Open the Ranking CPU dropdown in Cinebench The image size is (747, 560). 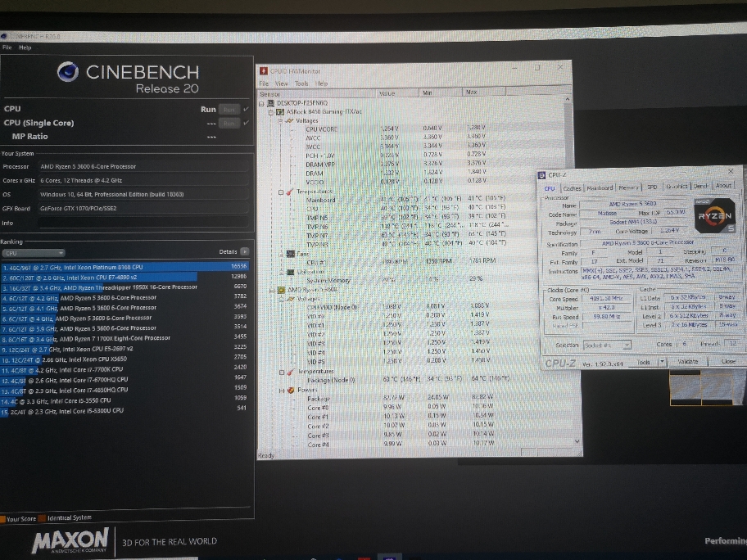(34, 253)
